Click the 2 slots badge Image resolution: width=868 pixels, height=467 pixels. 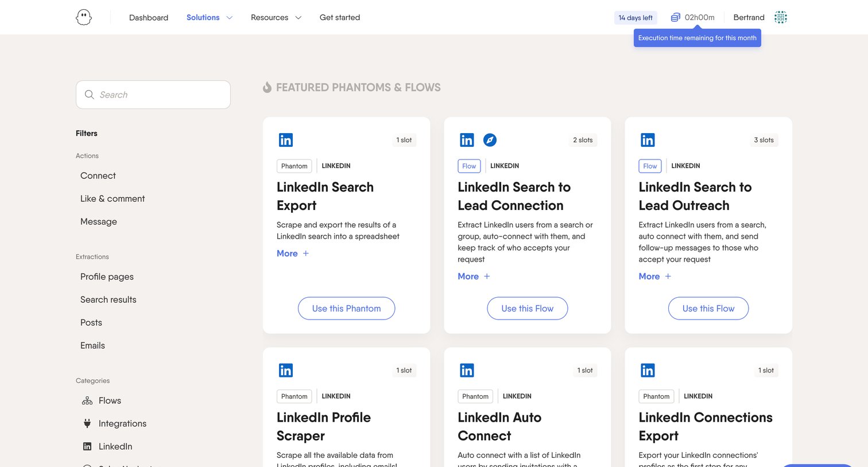click(x=583, y=140)
